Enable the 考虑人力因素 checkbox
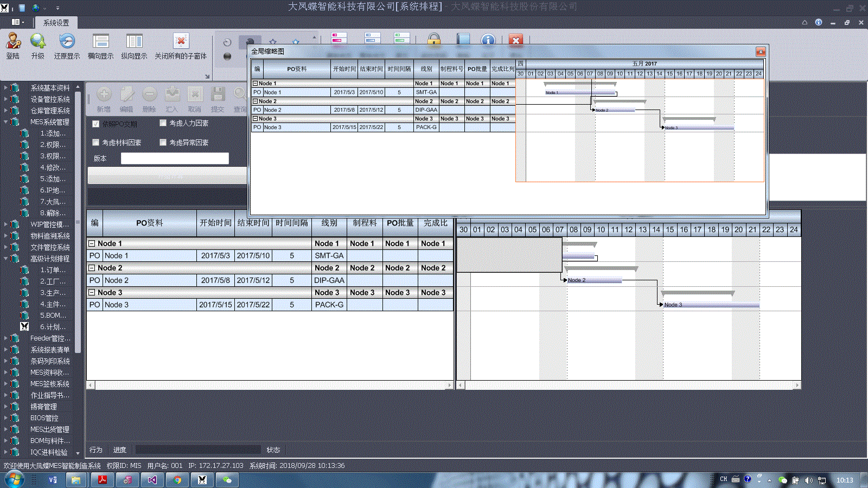 click(163, 123)
